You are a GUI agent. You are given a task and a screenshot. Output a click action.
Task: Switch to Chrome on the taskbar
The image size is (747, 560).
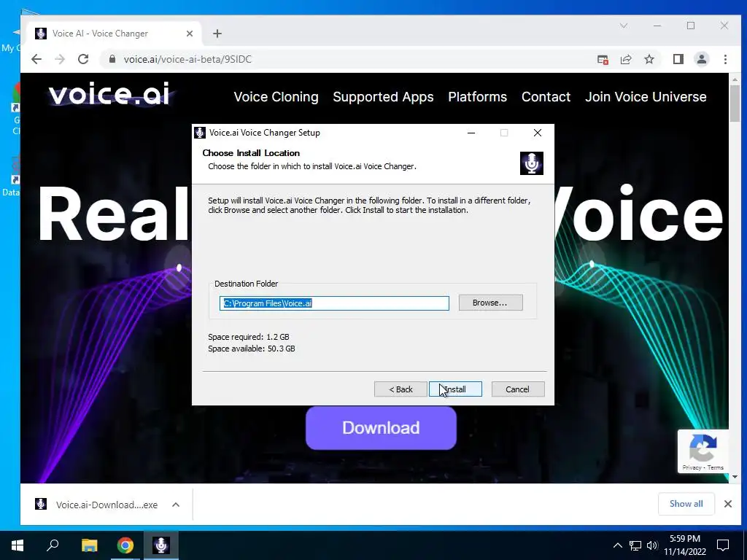point(125,545)
